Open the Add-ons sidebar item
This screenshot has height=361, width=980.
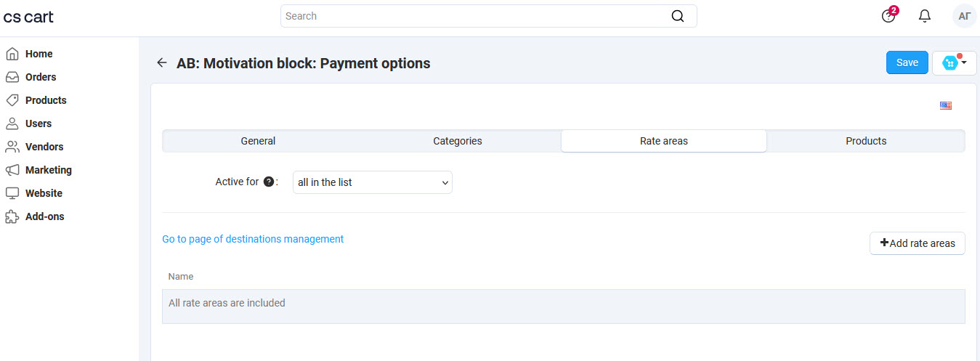pos(44,216)
